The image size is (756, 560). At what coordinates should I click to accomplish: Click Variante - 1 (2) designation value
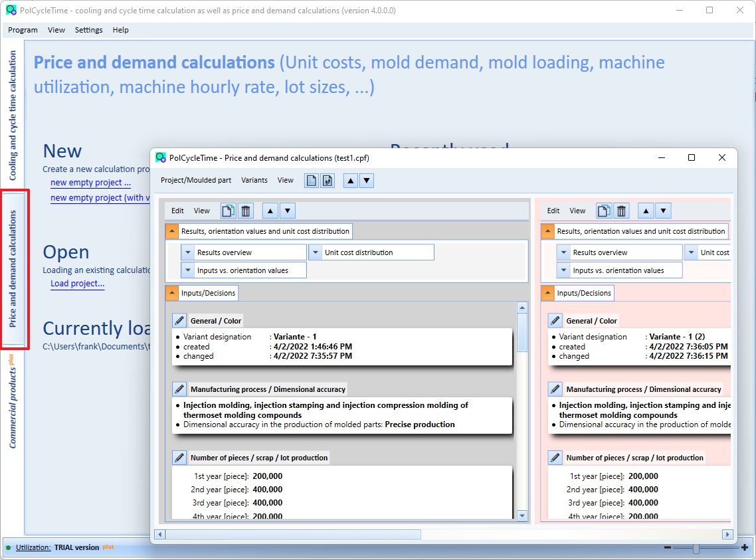pyautogui.click(x=677, y=337)
